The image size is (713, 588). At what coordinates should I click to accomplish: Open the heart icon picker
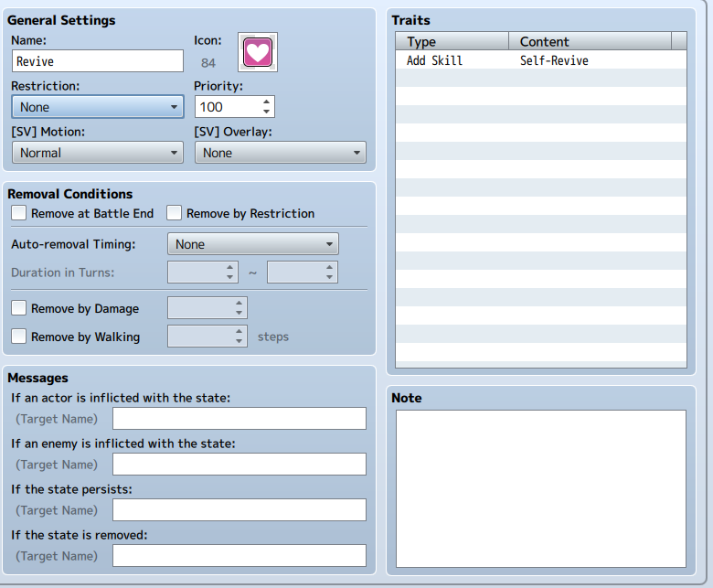tap(258, 52)
